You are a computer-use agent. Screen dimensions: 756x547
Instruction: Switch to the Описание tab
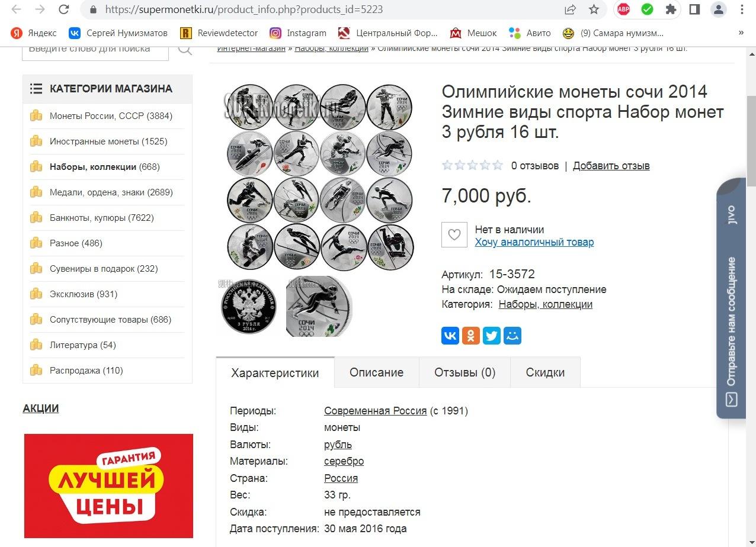(x=376, y=372)
